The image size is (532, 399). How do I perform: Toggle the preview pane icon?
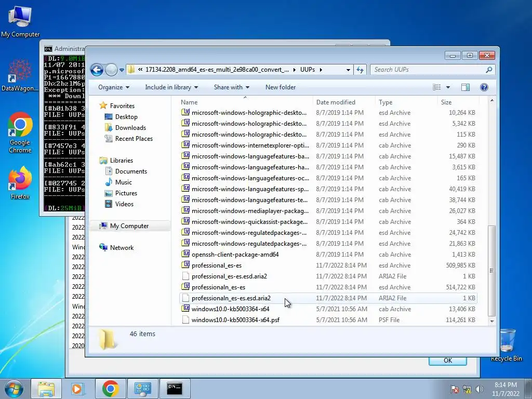(465, 87)
